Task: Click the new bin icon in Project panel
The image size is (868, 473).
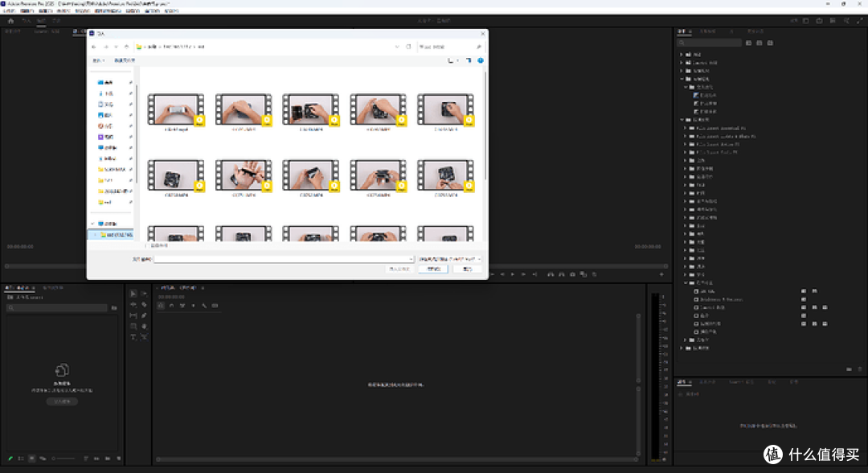Action: pyautogui.click(x=107, y=459)
